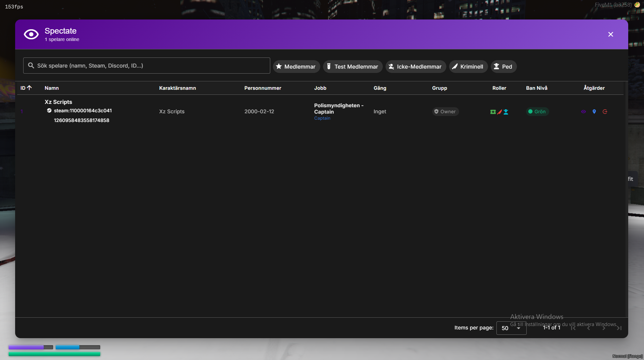Screen dimensions: 644x360
Task: Toggle the Medlemmar filter chip
Action: tap(296, 67)
